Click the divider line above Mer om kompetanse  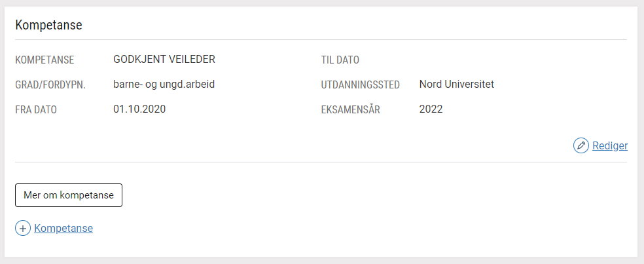[x=321, y=162]
